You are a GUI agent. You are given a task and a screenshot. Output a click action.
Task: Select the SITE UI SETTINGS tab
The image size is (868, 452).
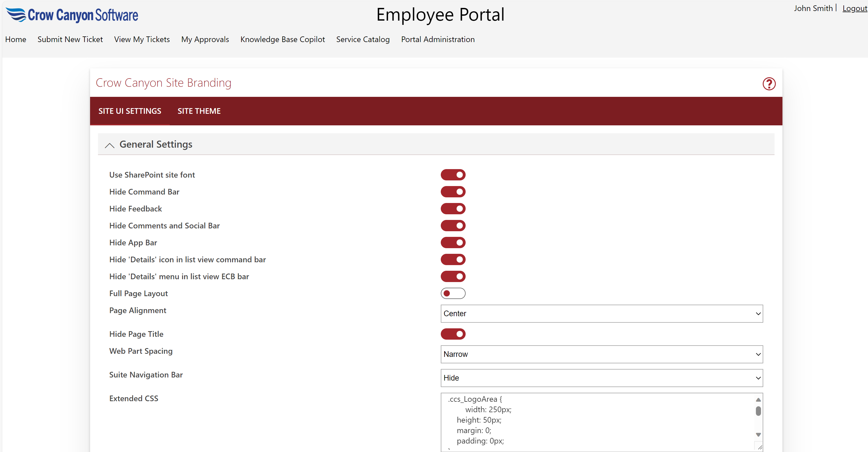130,111
